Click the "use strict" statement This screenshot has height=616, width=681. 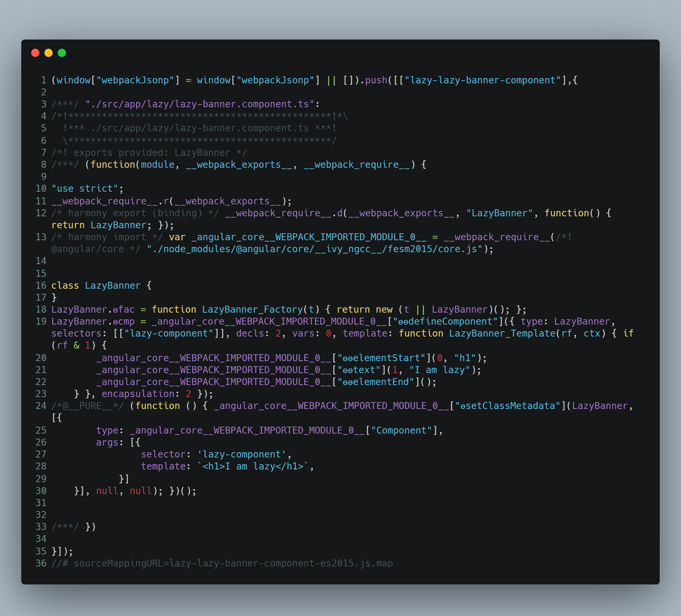click(84, 188)
